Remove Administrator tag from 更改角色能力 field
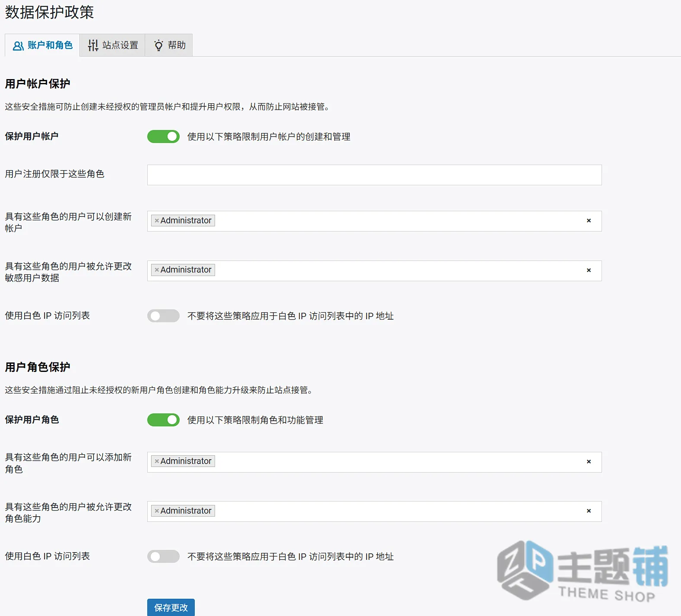 [x=157, y=511]
